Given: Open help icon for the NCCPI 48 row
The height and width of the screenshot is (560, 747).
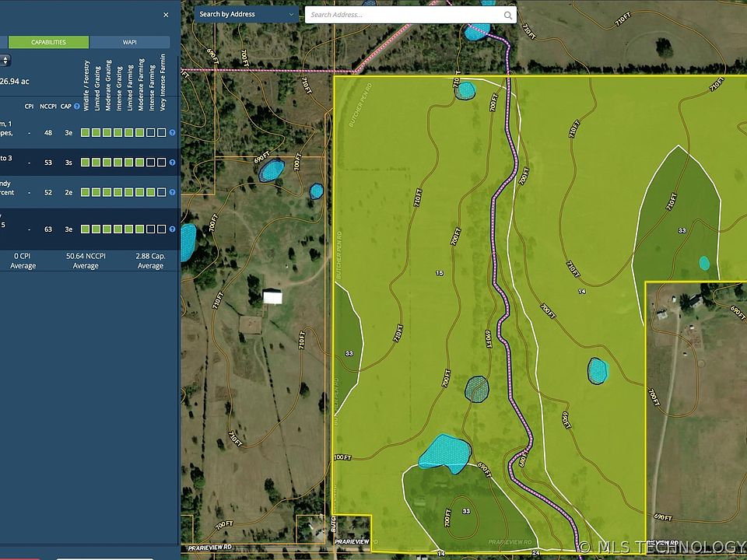Looking at the screenshot, I should 172,133.
